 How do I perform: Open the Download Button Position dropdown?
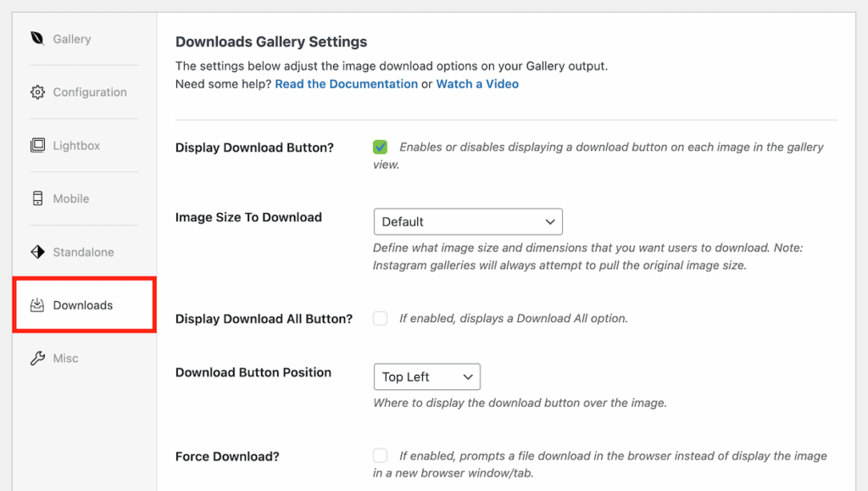coord(426,377)
